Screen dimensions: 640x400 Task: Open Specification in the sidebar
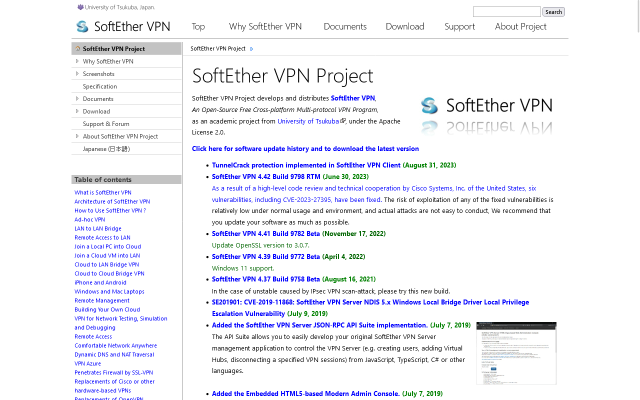[100, 86]
